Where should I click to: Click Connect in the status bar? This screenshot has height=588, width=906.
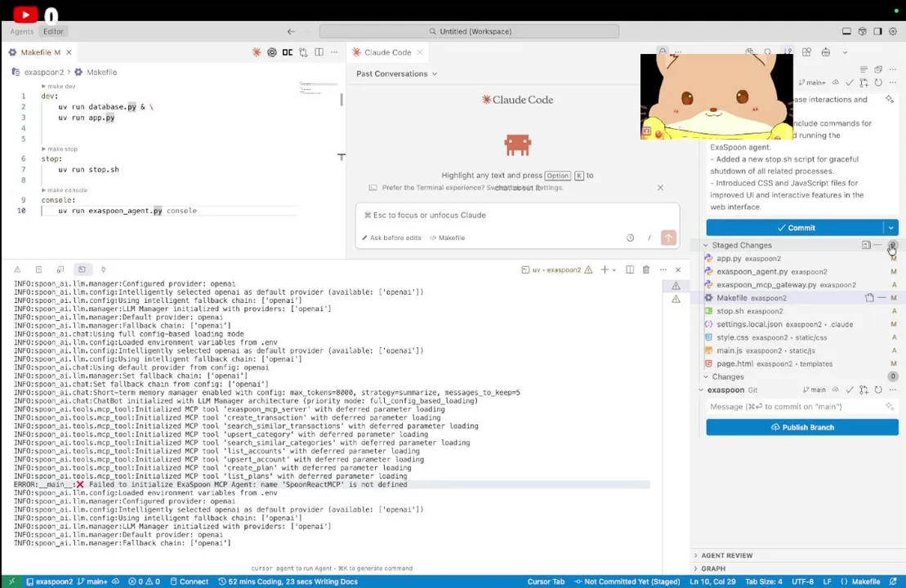coord(189,581)
